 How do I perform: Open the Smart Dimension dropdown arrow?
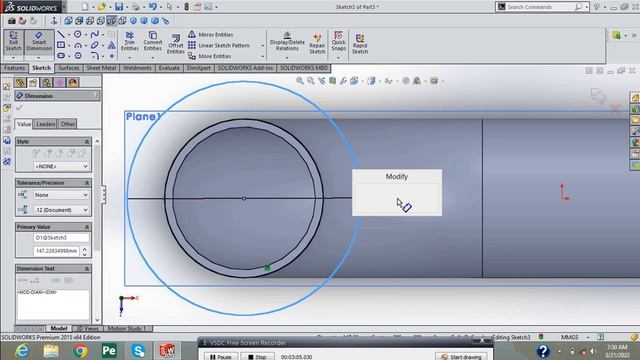(39, 57)
